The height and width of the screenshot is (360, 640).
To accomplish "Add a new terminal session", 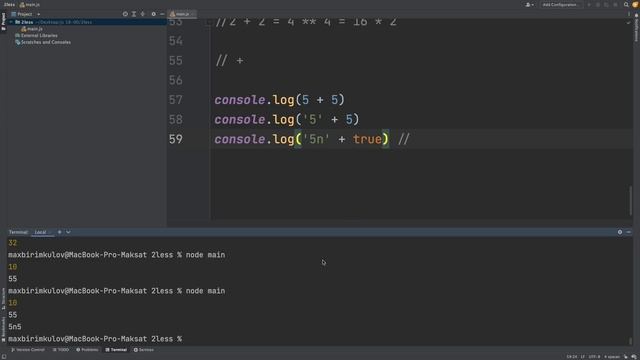I will [x=60, y=232].
